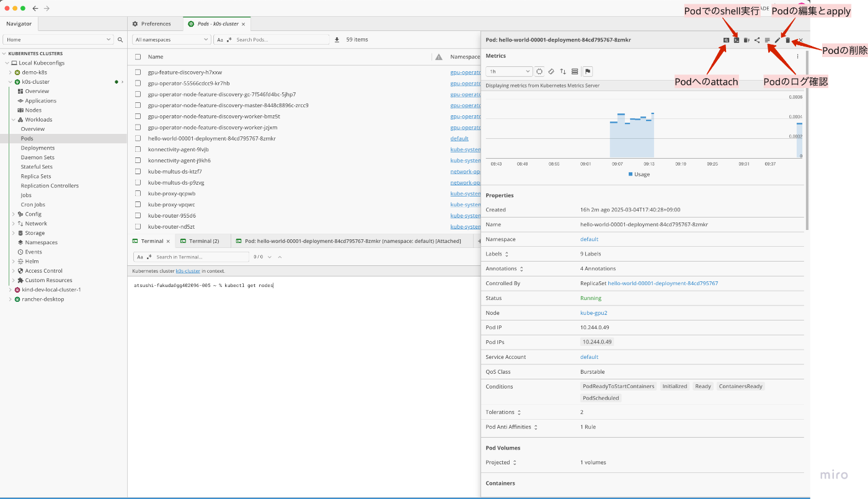
Task: Open Nodes in the k0s-cluster tree
Action: click(x=33, y=110)
